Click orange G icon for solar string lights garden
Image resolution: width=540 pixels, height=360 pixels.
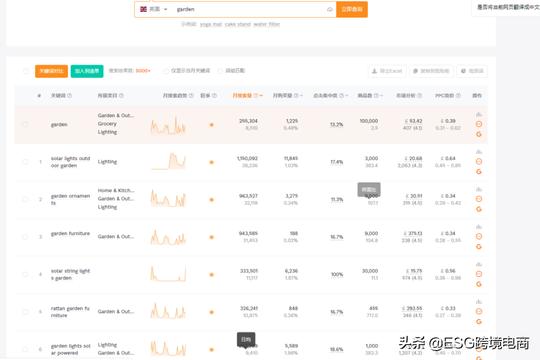[x=479, y=284]
